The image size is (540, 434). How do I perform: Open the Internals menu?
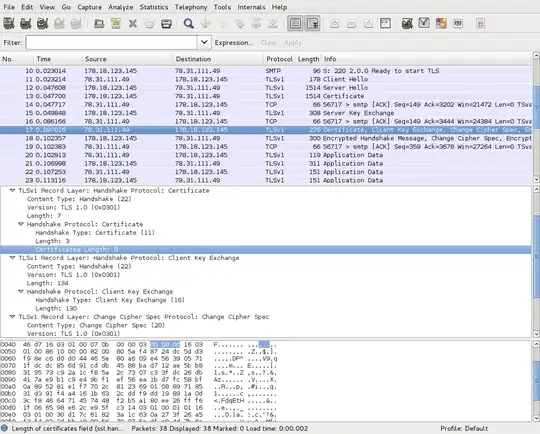(251, 7)
